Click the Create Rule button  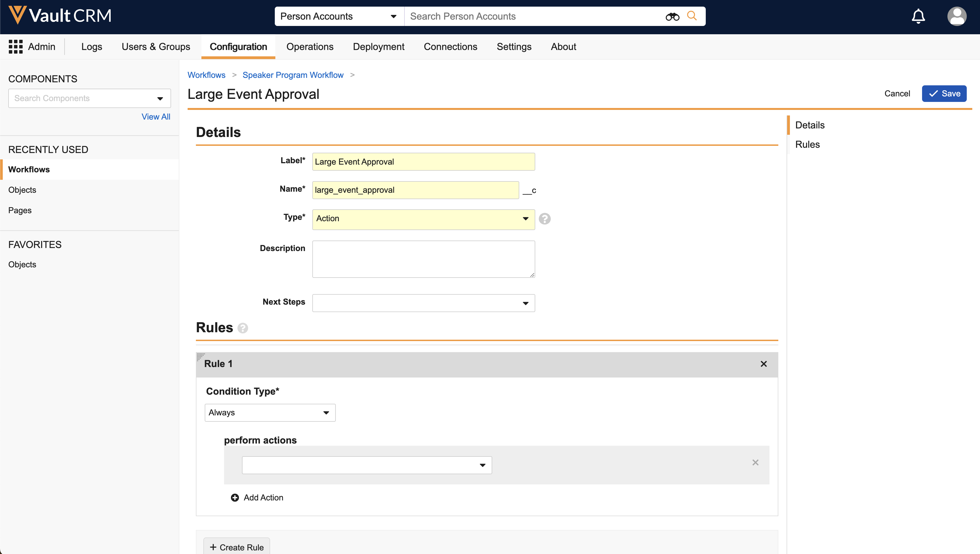(x=237, y=547)
